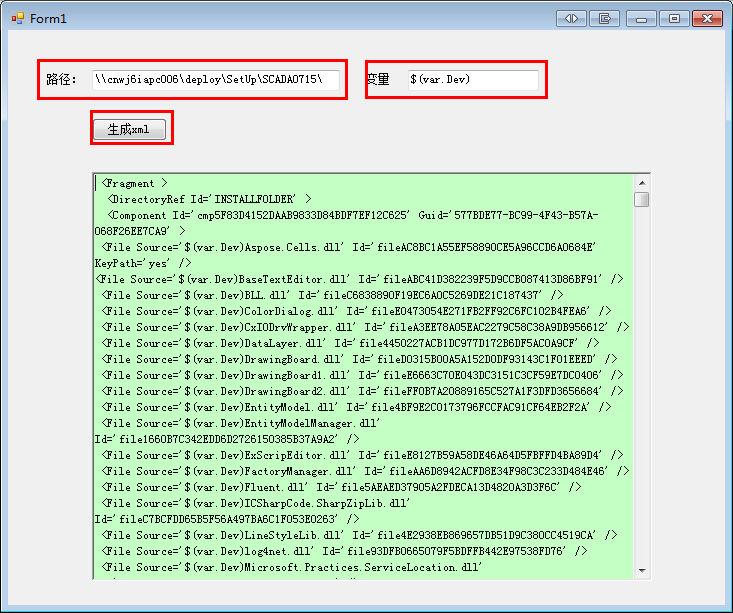Click the DataLayer.dll file line
The width and height of the screenshot is (733, 613).
[x=350, y=343]
